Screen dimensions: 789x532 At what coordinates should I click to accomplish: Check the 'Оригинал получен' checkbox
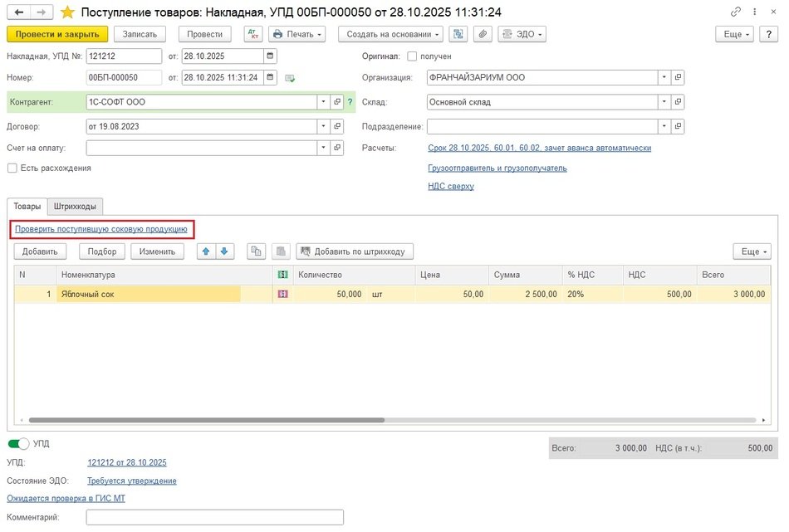coord(413,56)
